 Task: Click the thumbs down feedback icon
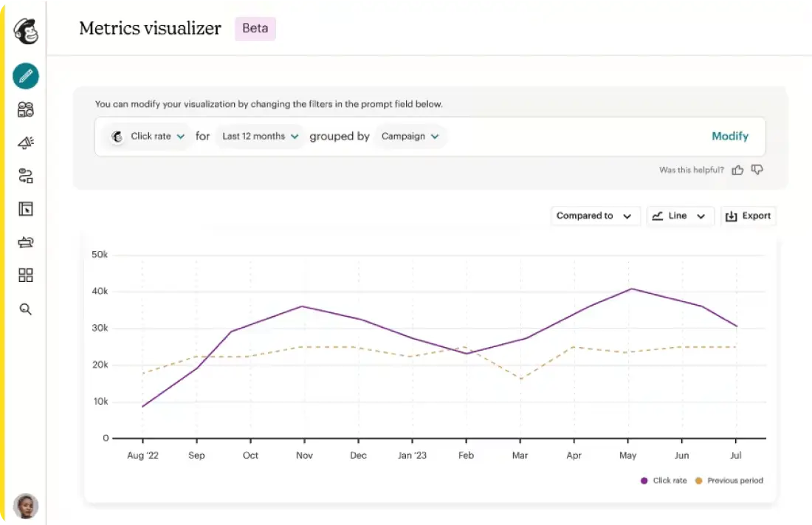pos(757,170)
